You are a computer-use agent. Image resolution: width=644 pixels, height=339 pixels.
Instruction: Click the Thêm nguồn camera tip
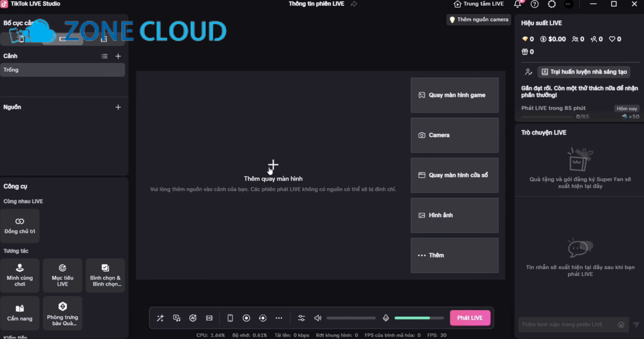479,20
